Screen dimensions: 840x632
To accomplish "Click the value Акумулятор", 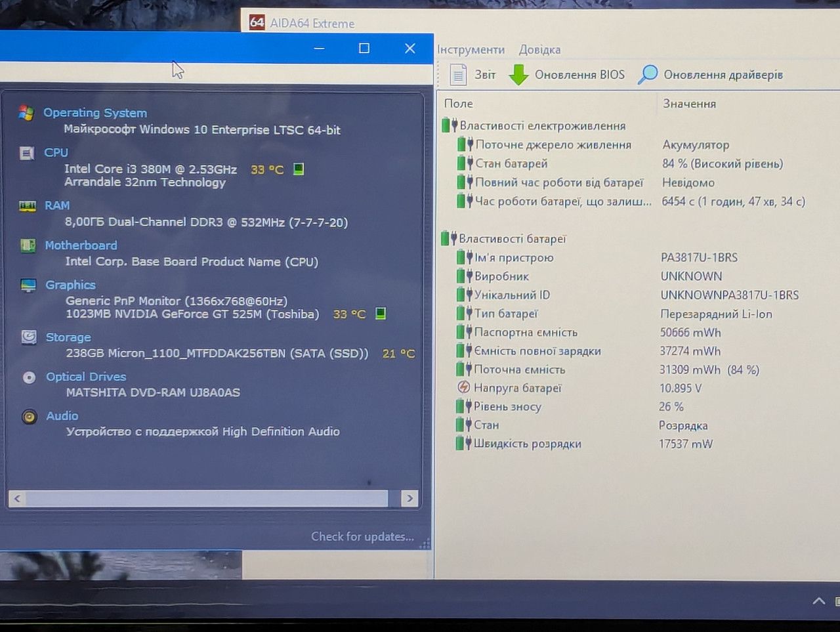I will 696,144.
